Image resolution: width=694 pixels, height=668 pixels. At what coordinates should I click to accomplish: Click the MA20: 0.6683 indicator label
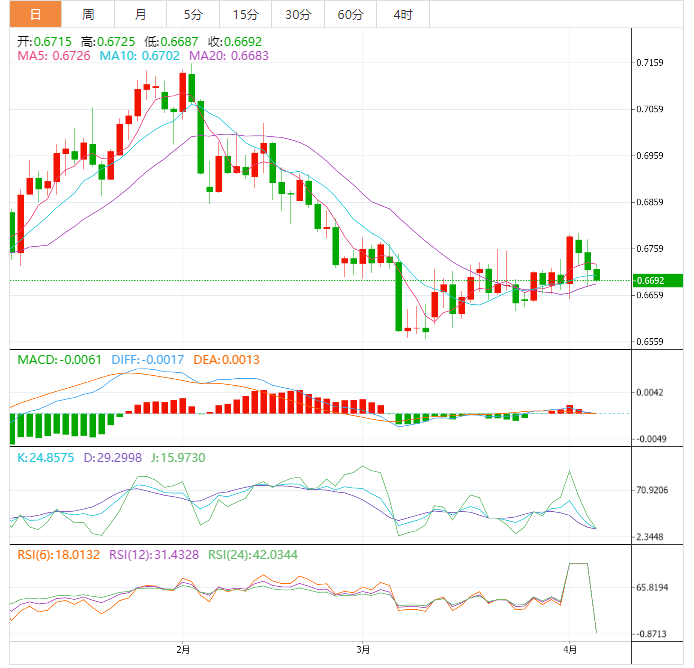(230, 56)
